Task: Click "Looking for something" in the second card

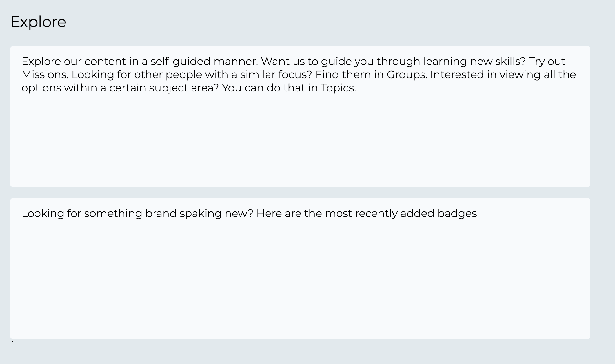Action: [82, 214]
